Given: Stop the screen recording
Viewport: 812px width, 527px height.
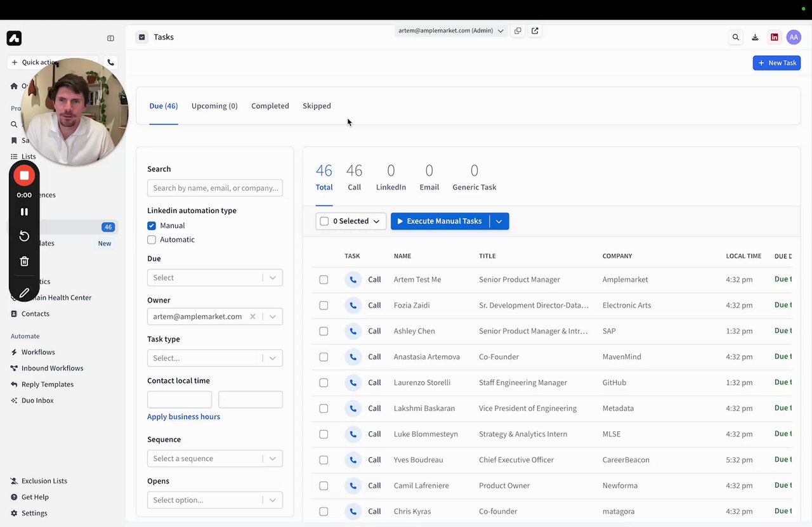Looking at the screenshot, I should click(24, 175).
